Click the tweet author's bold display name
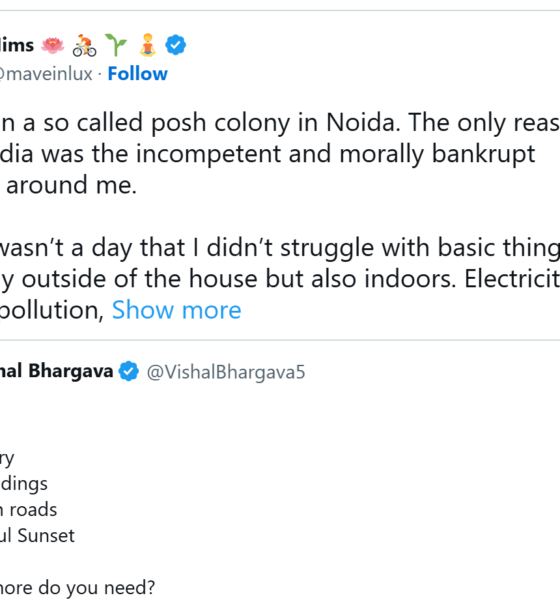The height and width of the screenshot is (600, 560). coord(17,45)
